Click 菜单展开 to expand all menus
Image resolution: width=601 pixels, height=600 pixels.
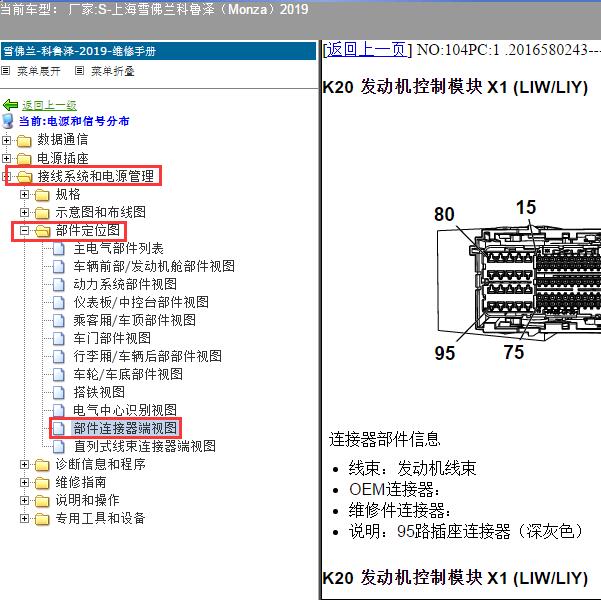tap(39, 71)
